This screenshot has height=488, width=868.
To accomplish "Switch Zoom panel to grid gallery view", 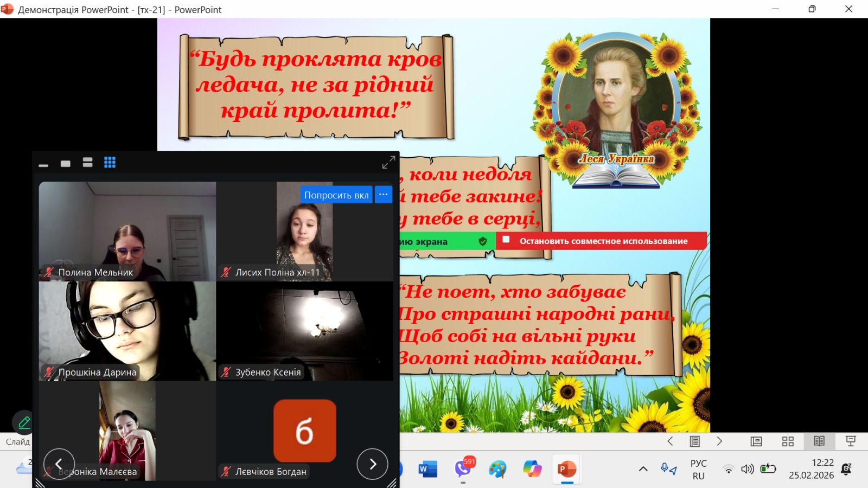I will pyautogui.click(x=110, y=163).
